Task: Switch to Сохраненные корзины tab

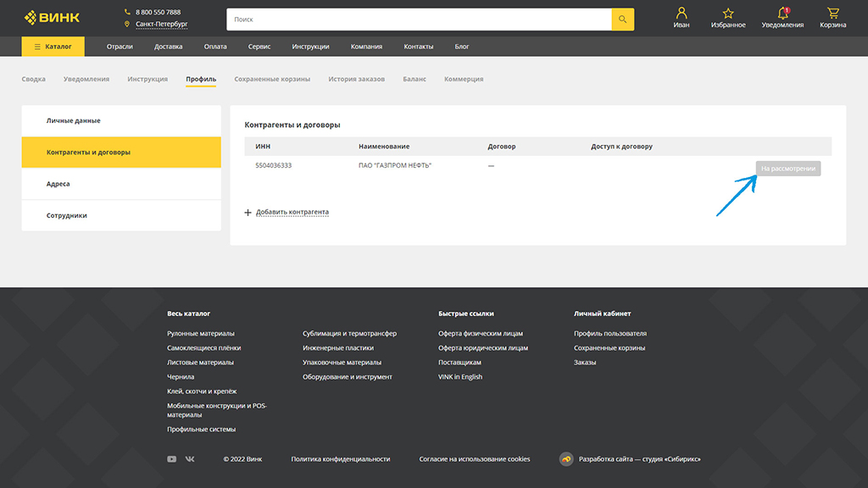Action: coord(272,79)
